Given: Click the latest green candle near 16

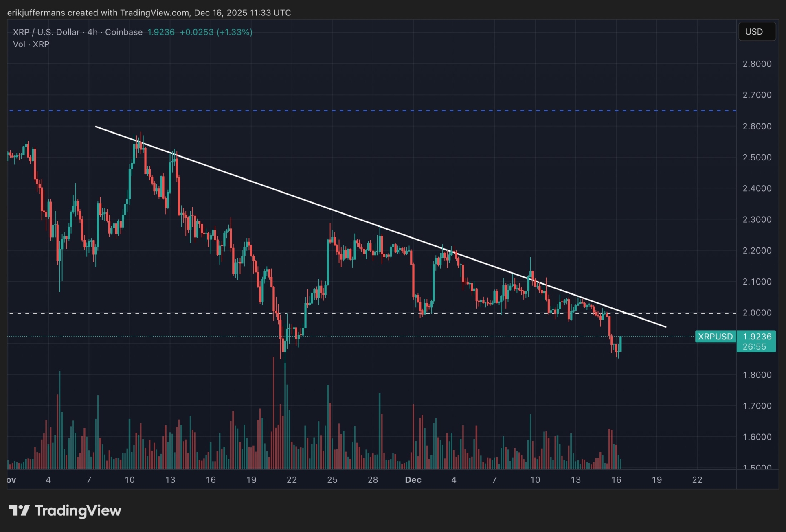Looking at the screenshot, I should (x=620, y=344).
